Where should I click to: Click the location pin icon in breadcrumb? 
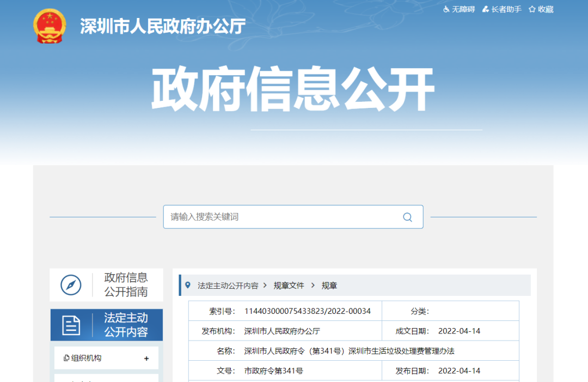point(188,285)
